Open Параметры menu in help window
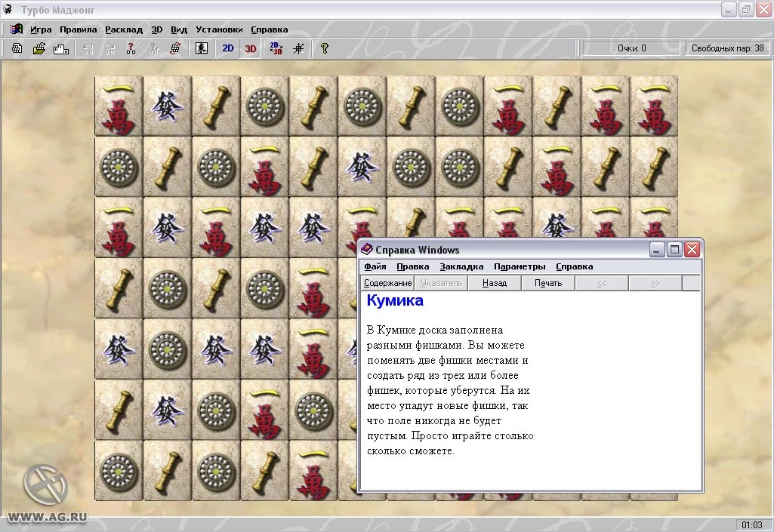This screenshot has width=774, height=532. click(x=520, y=266)
